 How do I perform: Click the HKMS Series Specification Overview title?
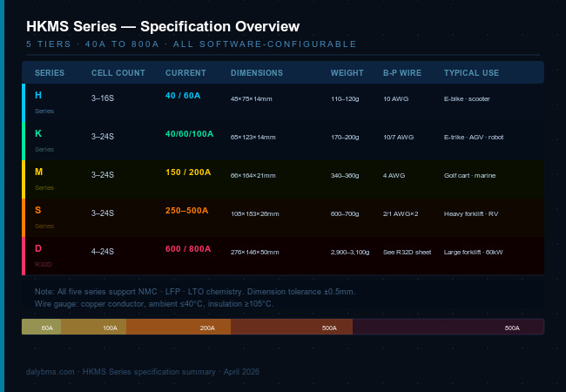pyautogui.click(x=163, y=27)
